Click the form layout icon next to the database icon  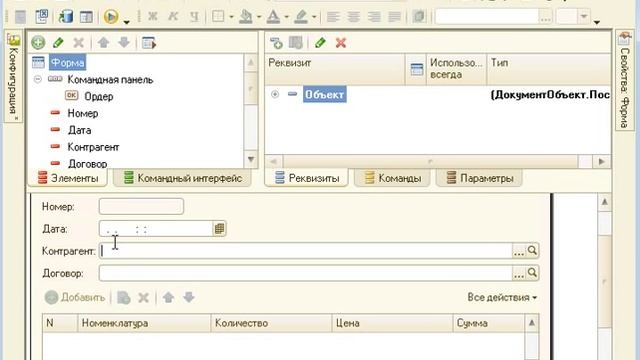86,16
